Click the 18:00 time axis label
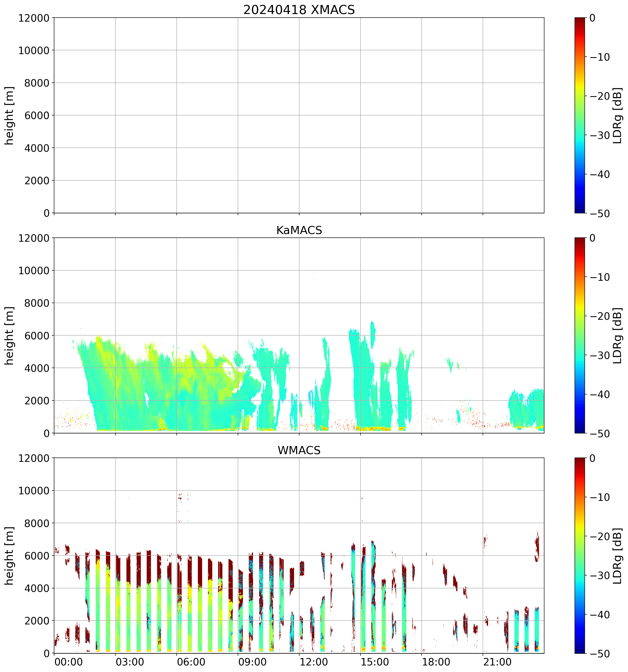 tap(436, 662)
